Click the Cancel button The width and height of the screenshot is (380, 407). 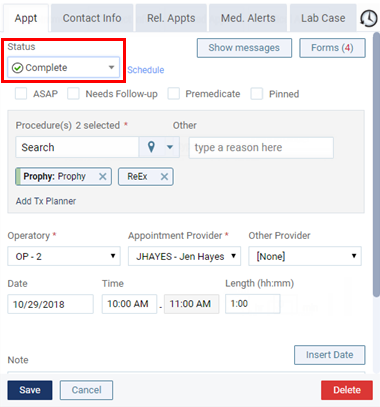(86, 390)
